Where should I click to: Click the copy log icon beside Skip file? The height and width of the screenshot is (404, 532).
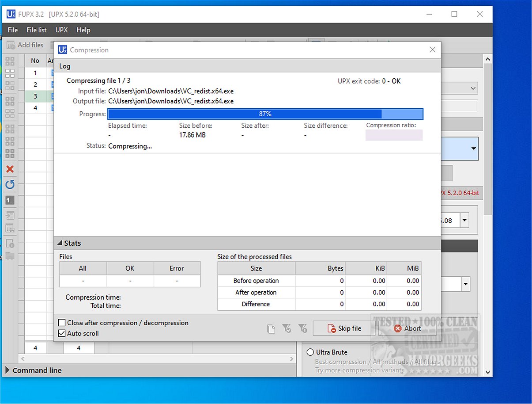click(271, 328)
